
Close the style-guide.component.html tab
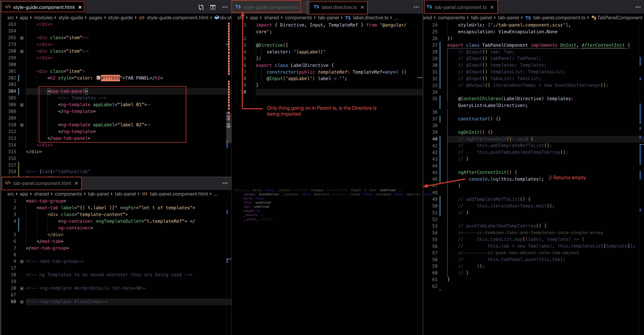80,7
